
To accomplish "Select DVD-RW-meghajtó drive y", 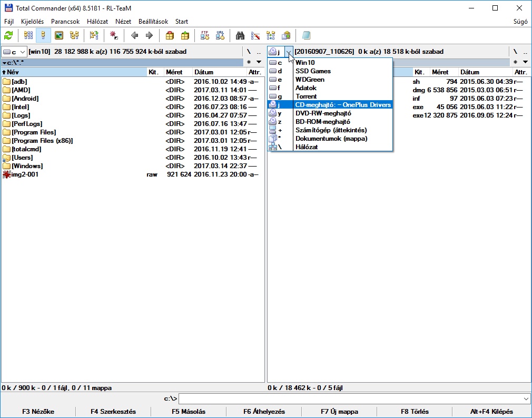I will point(330,113).
